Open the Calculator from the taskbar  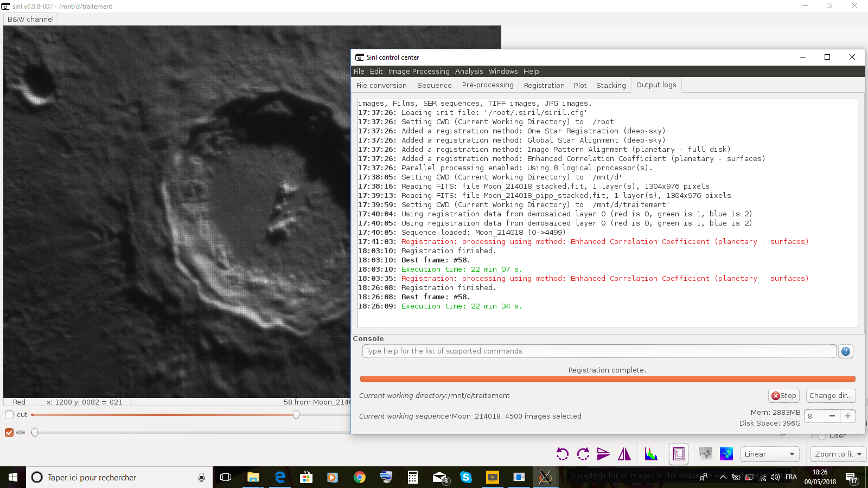(x=412, y=477)
